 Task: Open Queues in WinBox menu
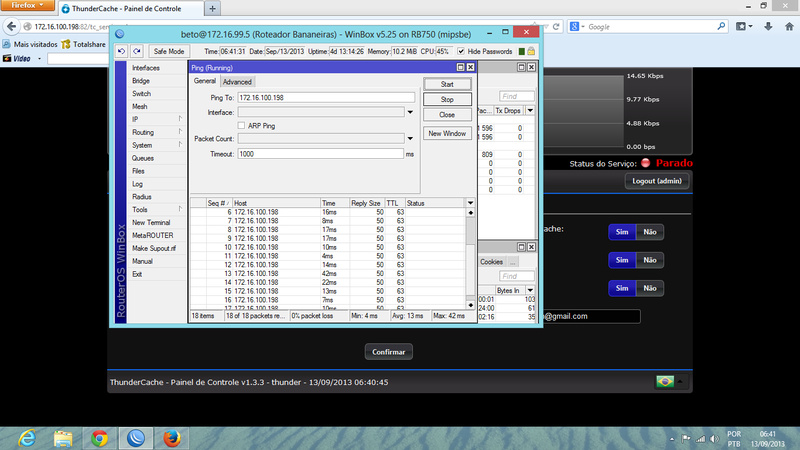coord(143,158)
